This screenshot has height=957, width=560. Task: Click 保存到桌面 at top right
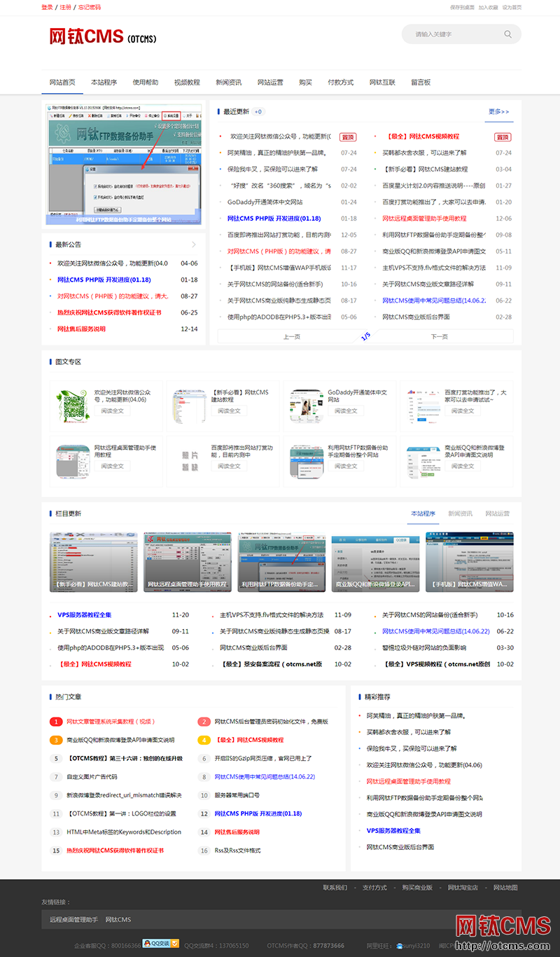click(x=463, y=7)
